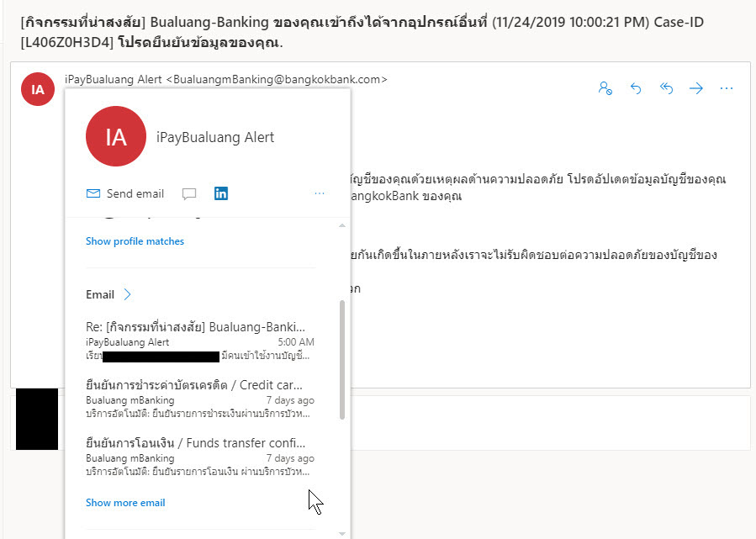This screenshot has width=756, height=539.
Task: Open the contact card ellipsis menu
Action: click(320, 193)
